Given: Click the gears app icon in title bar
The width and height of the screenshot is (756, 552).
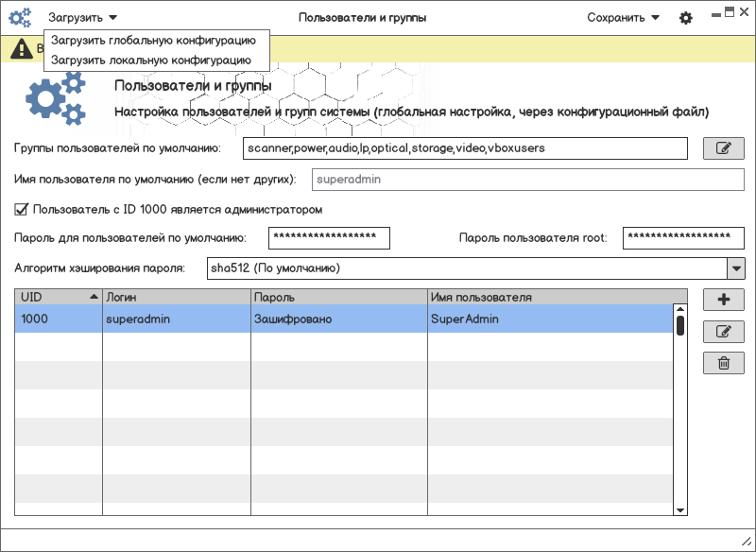Looking at the screenshot, I should coord(20,17).
